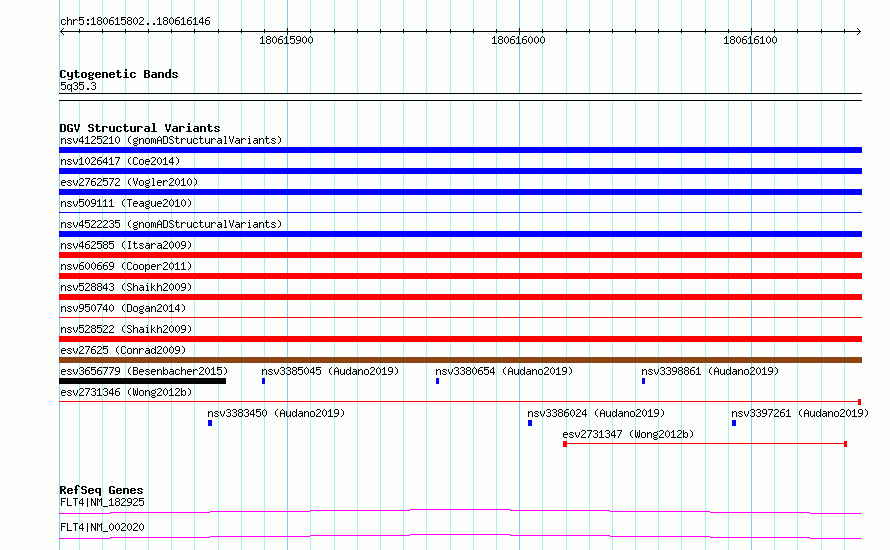Open nsv3397261 (Audano2019) label
The width and height of the screenshot is (890, 550).
(800, 413)
